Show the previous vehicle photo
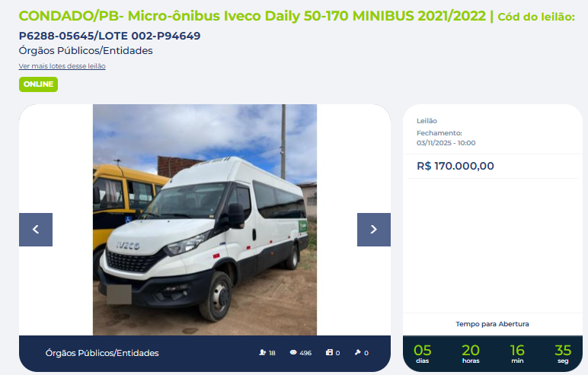The image size is (588, 375). [x=36, y=230]
